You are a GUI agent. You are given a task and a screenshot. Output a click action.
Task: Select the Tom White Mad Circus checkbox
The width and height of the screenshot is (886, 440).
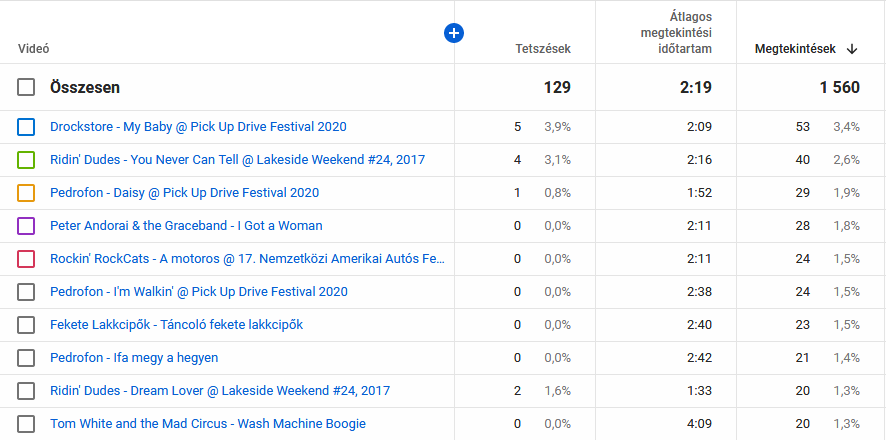coord(26,424)
